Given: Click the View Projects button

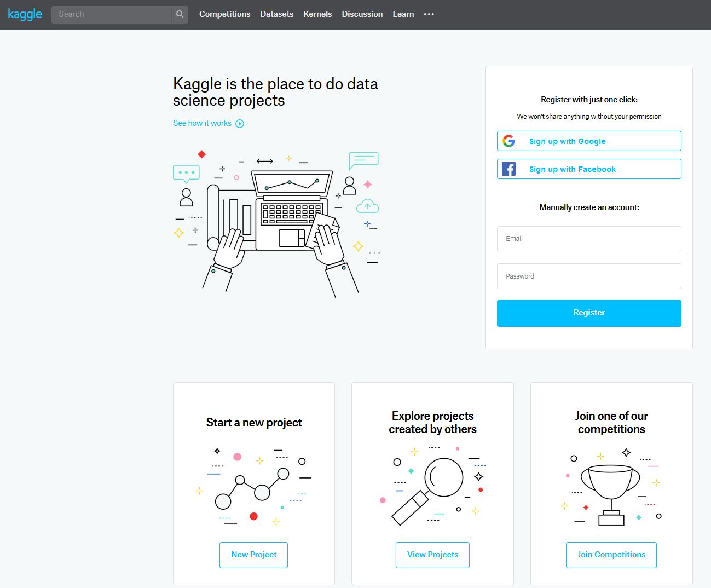Looking at the screenshot, I should 432,555.
